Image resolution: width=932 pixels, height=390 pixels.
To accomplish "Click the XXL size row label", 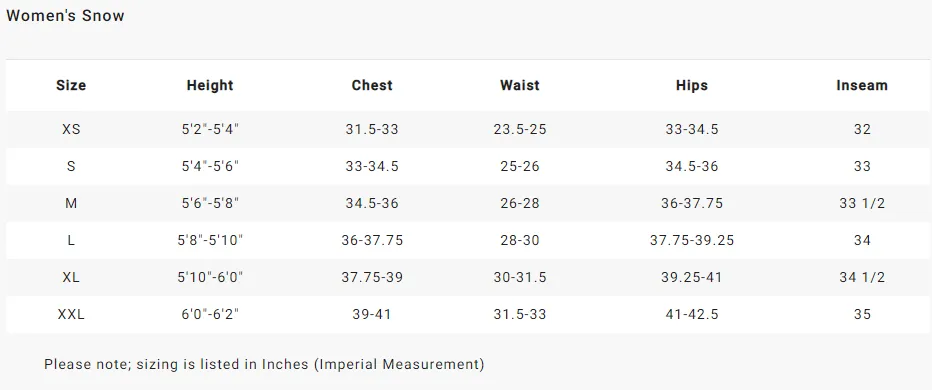I will (71, 314).
